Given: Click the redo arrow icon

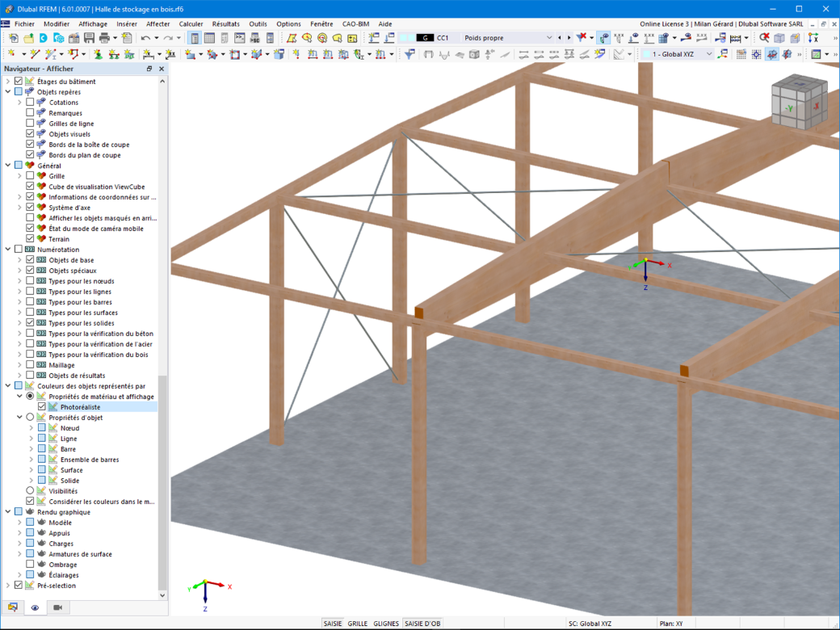Looking at the screenshot, I should (x=168, y=38).
